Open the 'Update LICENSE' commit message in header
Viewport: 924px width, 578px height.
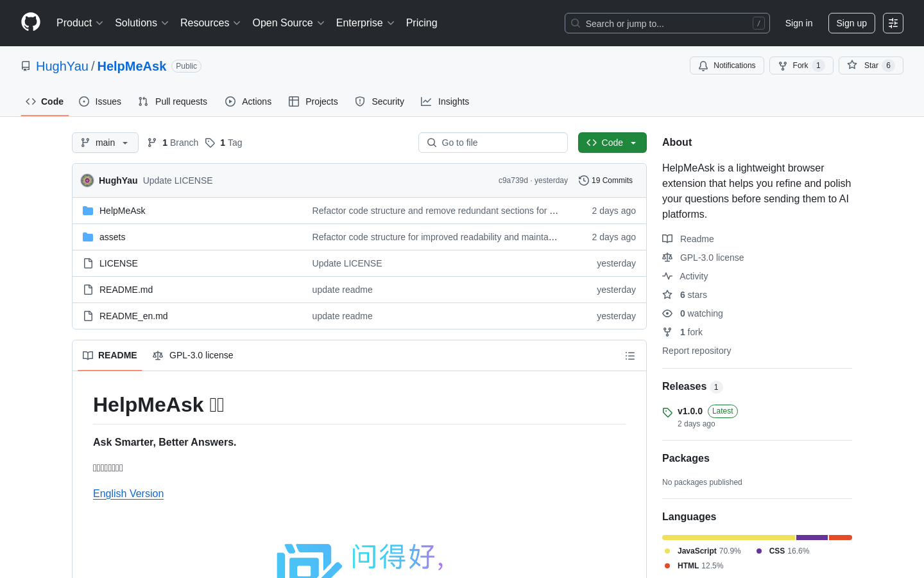[x=178, y=180]
